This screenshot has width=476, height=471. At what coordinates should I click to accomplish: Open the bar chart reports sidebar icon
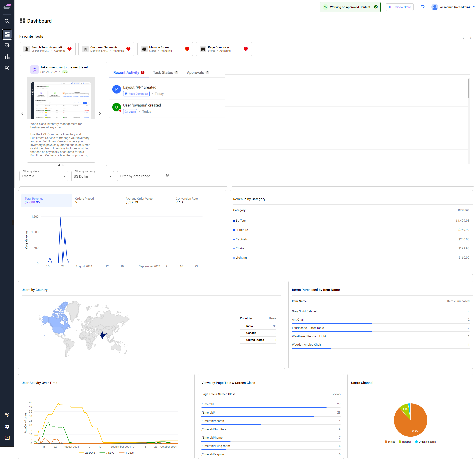7,57
